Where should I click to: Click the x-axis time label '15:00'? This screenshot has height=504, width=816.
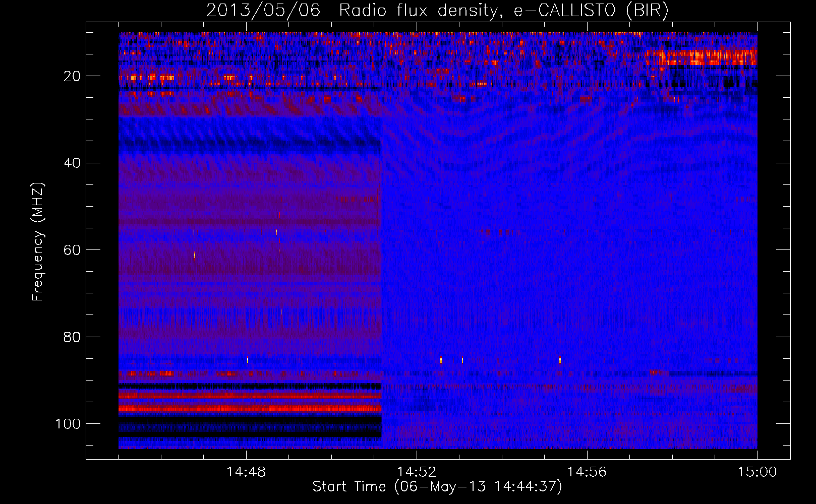[x=757, y=472]
